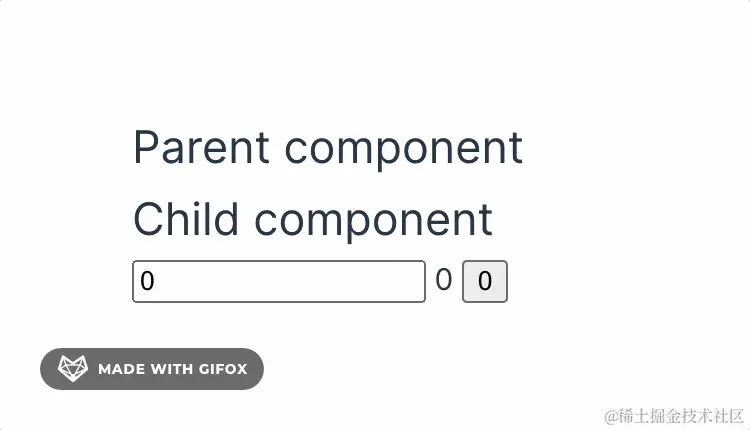Screen dimensions: 750x430
Task: Click the plain 0 text beside input
Action: [443, 280]
